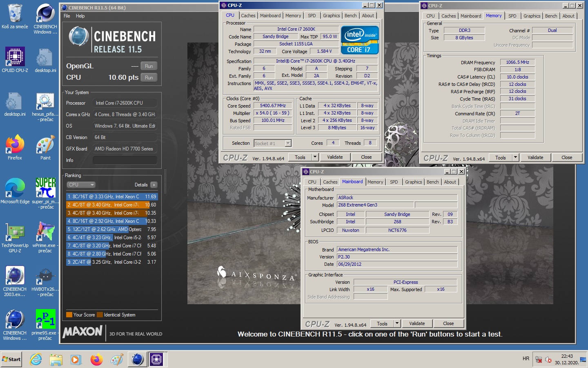Run the OpenGL benchmark
Image resolution: width=588 pixels, height=368 pixels.
point(149,66)
